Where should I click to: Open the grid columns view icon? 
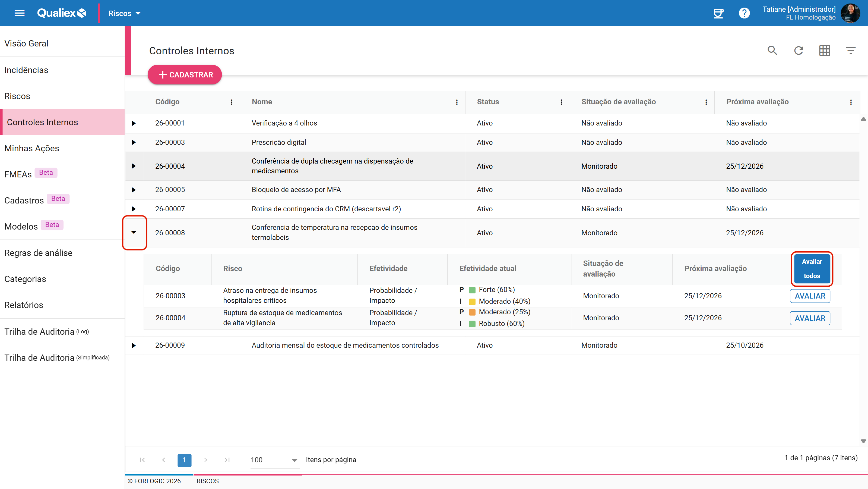[825, 51]
